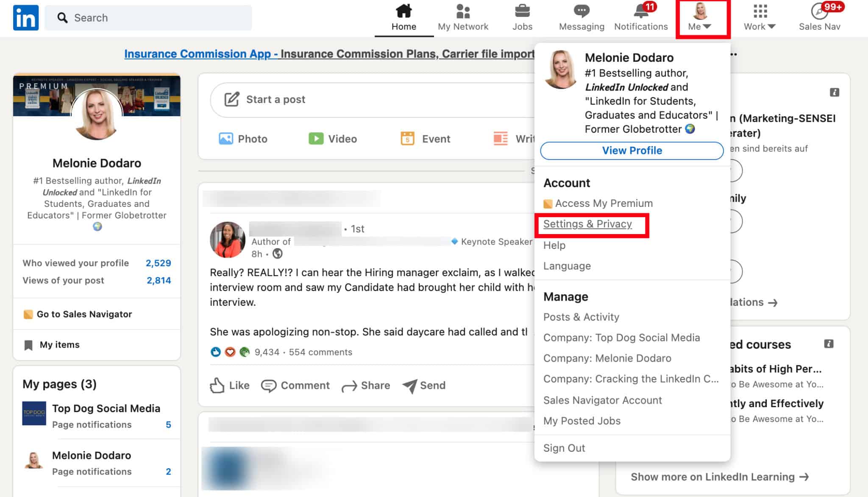The image size is (868, 497).
Task: Create an Event from the post box
Action: click(426, 139)
